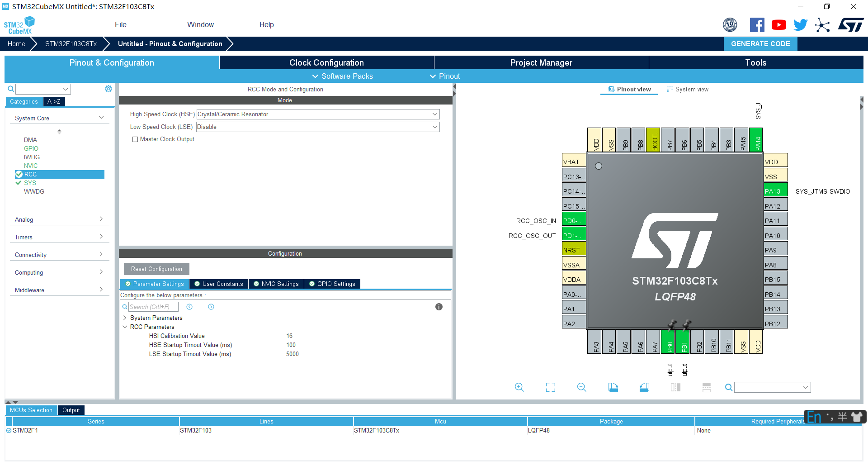Switch to System view
The height and width of the screenshot is (466, 868).
click(x=687, y=89)
